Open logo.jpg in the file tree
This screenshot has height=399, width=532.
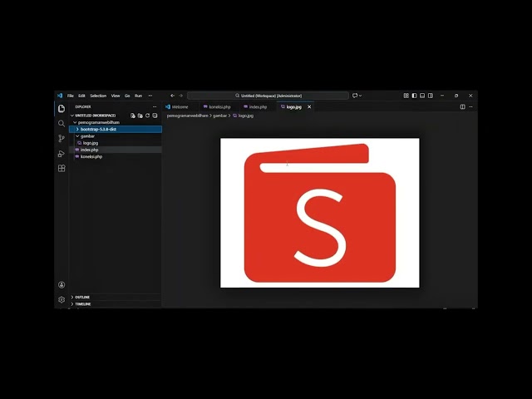point(116,143)
